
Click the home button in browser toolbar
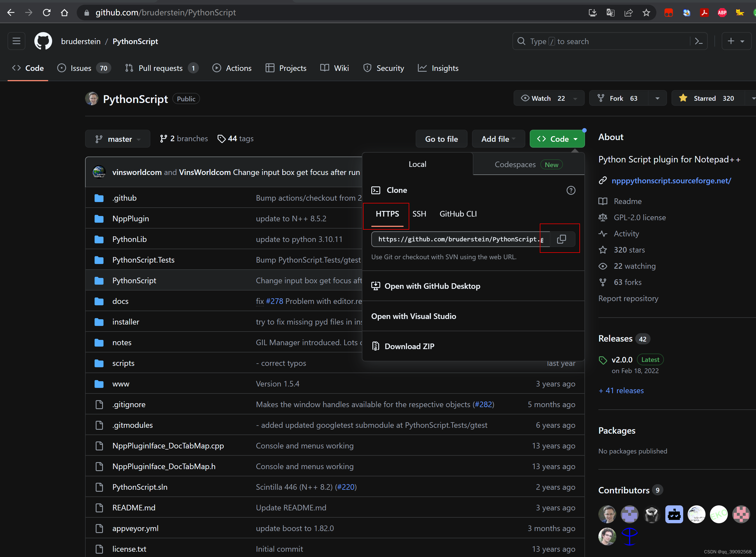pyautogui.click(x=64, y=13)
